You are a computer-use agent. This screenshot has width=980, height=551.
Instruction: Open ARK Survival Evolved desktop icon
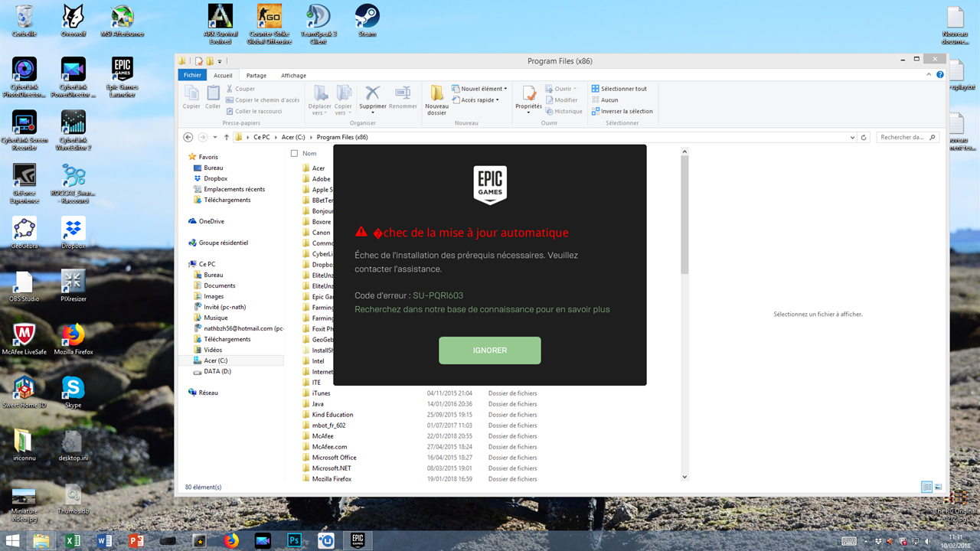220,24
